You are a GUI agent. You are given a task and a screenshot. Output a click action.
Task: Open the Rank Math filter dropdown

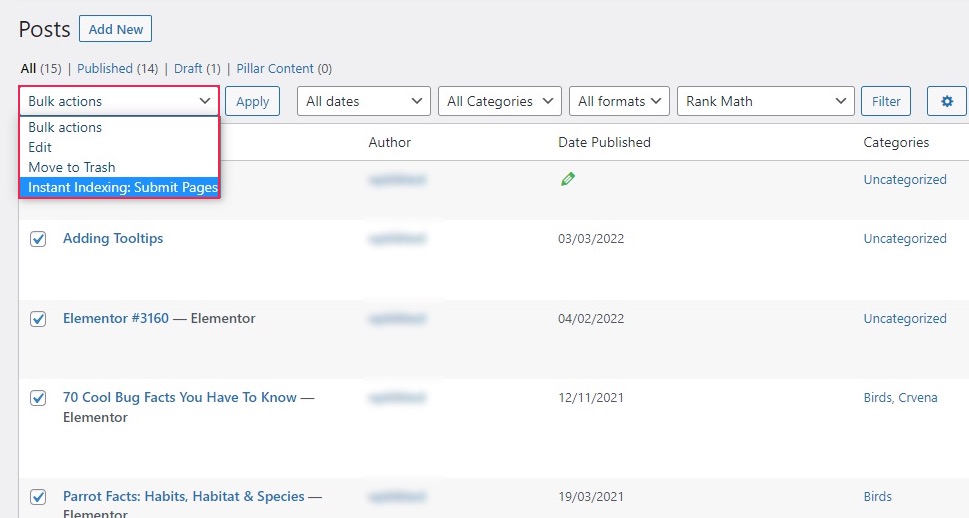pos(765,101)
